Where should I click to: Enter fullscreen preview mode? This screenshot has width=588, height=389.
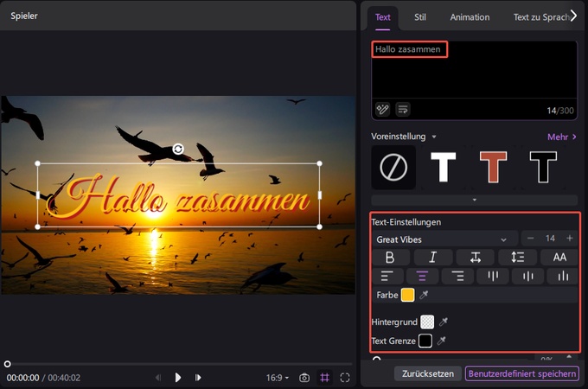point(345,378)
